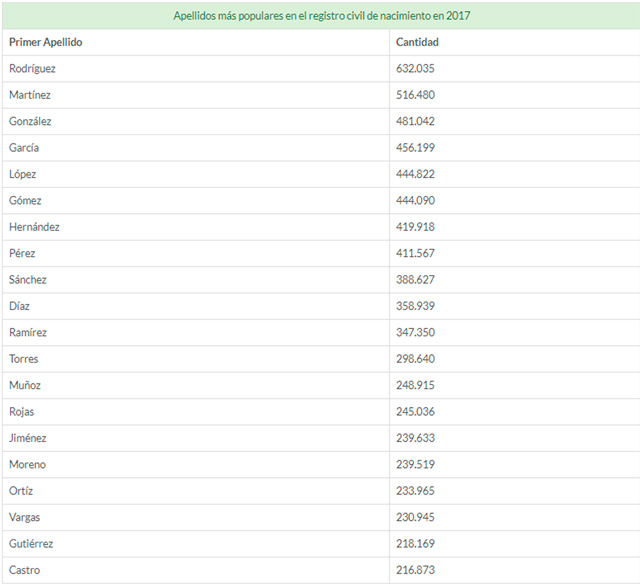This screenshot has height=584, width=640.
Task: Click the quantity 216.873 for Castro
Action: point(416,570)
